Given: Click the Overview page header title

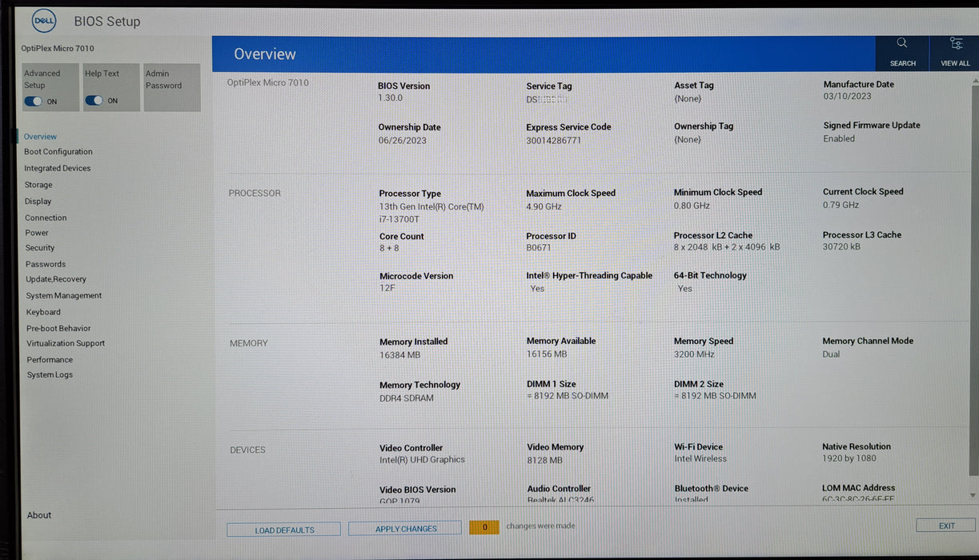Looking at the screenshot, I should click(265, 54).
